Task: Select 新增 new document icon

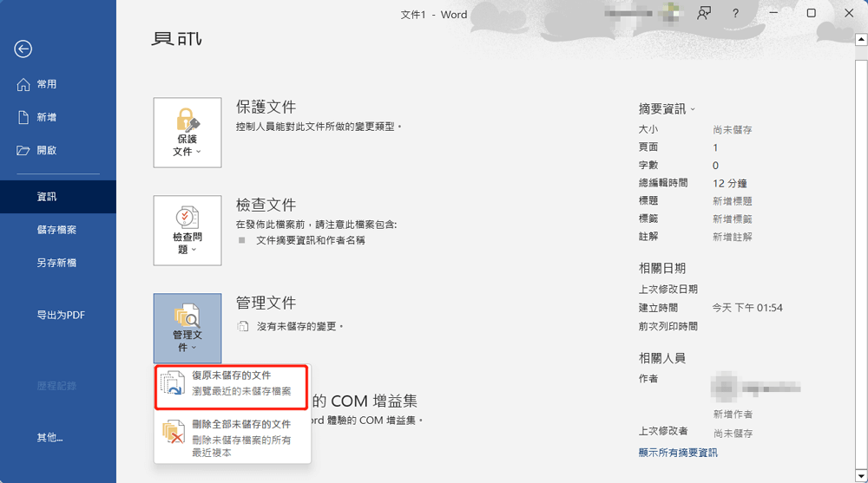Action: coord(24,117)
